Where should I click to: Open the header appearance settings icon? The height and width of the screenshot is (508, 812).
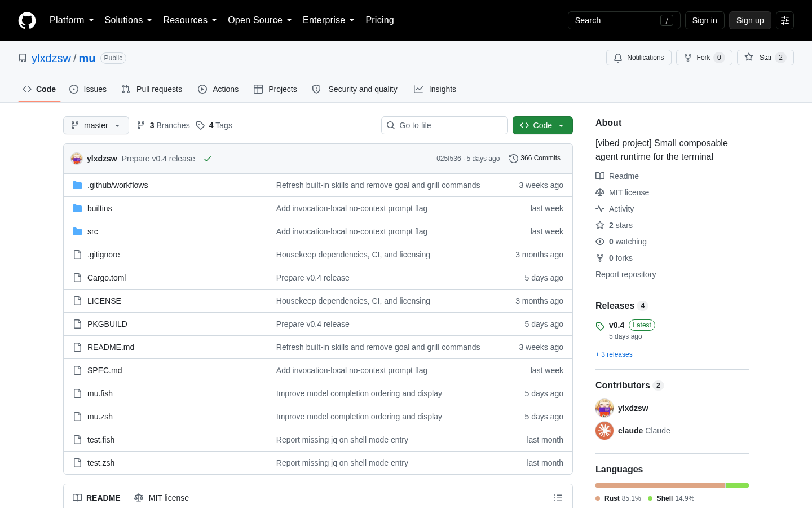785,20
